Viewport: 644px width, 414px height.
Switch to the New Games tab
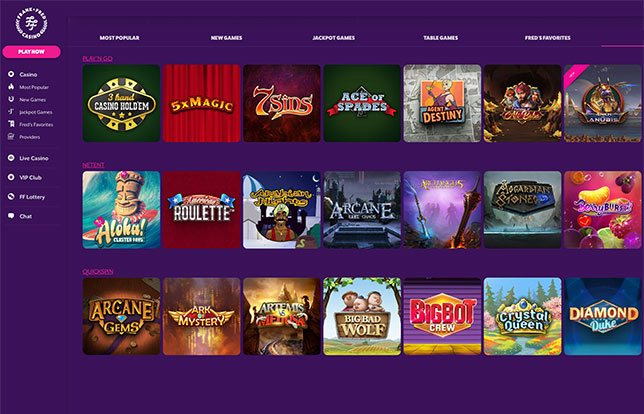coord(226,38)
